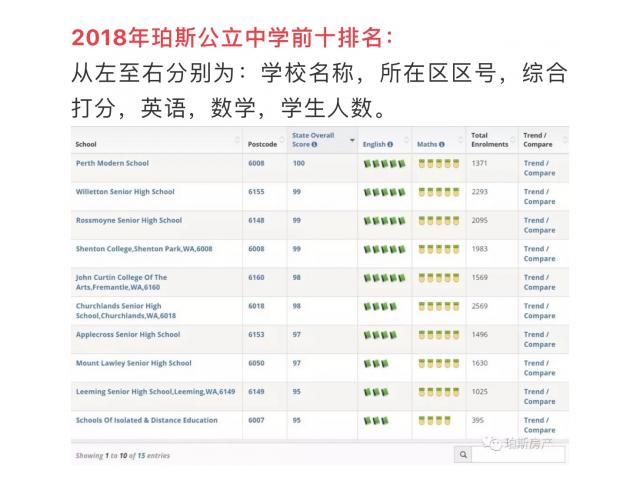Open Leeming Senior High School link
The width and height of the screenshot is (640, 480).
tap(156, 392)
